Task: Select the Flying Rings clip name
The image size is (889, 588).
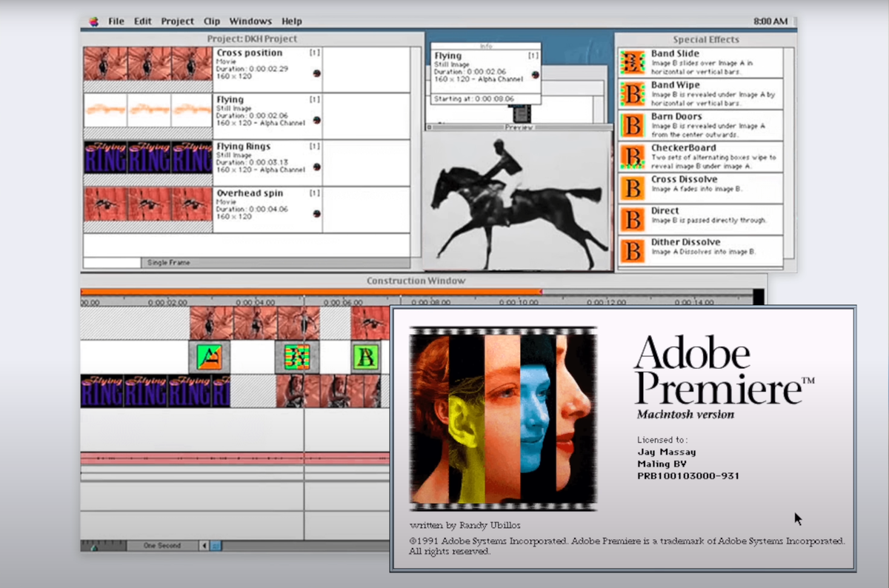Action: [244, 147]
